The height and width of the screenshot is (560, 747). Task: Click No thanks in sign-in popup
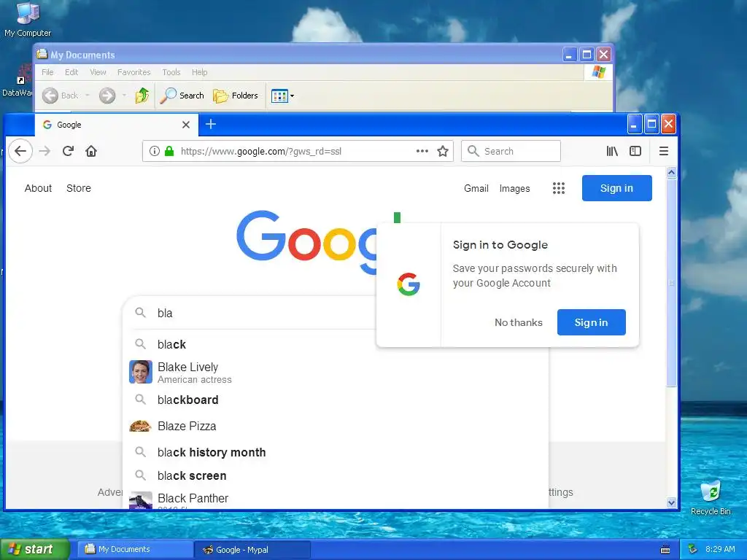tap(519, 322)
